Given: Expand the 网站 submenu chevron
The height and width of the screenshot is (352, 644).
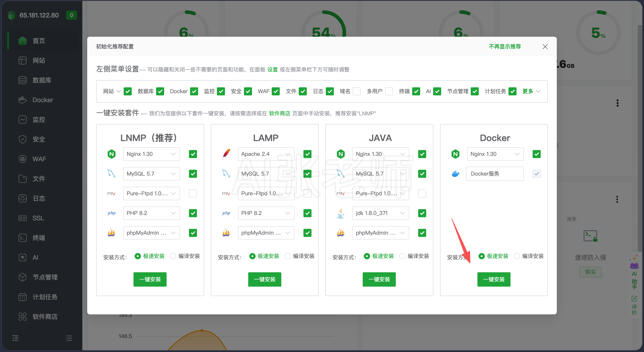Looking at the screenshot, I should tap(119, 91).
